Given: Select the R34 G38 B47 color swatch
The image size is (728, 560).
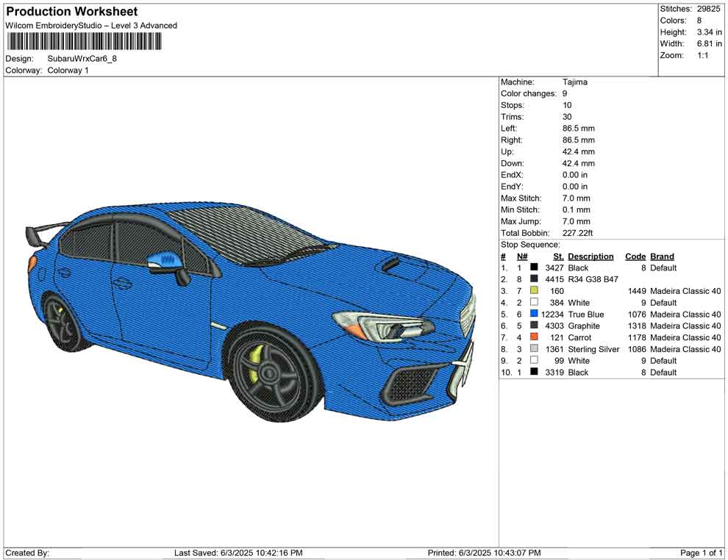Looking at the screenshot, I should pyautogui.click(x=534, y=280).
